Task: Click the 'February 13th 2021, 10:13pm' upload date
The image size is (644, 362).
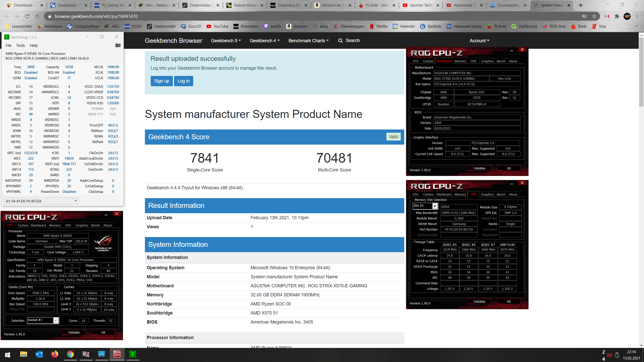Action: tap(279, 218)
